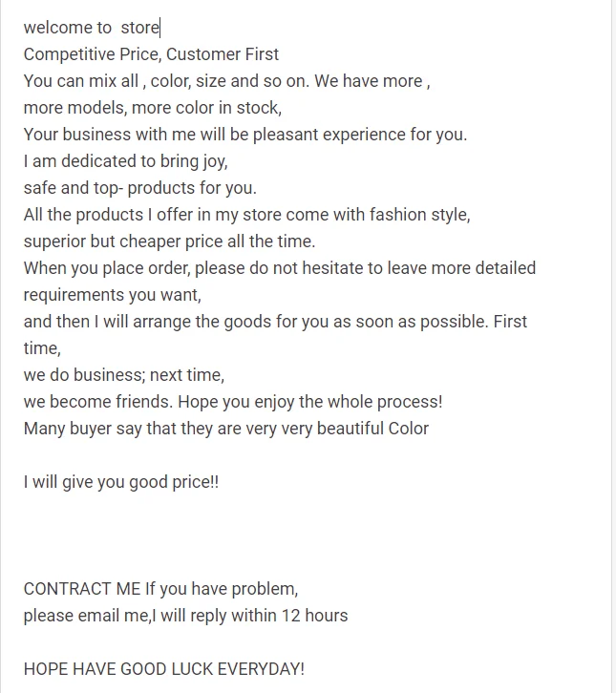The width and height of the screenshot is (616, 693).
Task: Click 'HOPE HAVE GOOD LUCK EVERYDAY!' line
Action: click(164, 669)
